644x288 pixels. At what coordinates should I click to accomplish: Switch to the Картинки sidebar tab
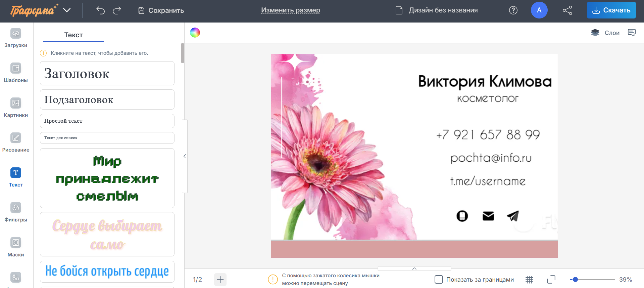coord(16,108)
